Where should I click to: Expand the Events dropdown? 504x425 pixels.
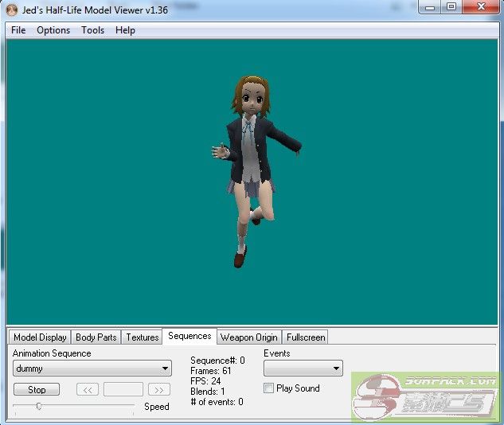click(x=303, y=368)
